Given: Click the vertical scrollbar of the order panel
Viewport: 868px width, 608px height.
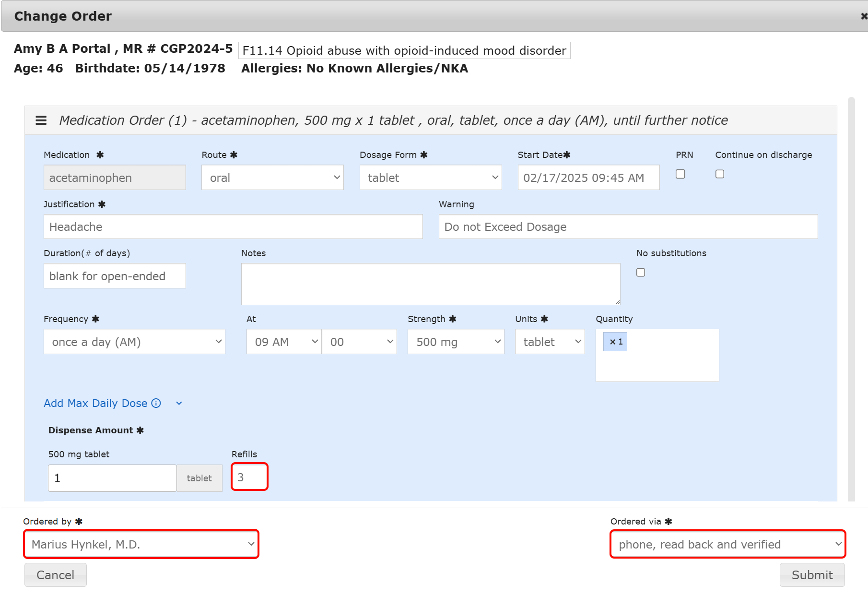Looking at the screenshot, I should pyautogui.click(x=851, y=298).
